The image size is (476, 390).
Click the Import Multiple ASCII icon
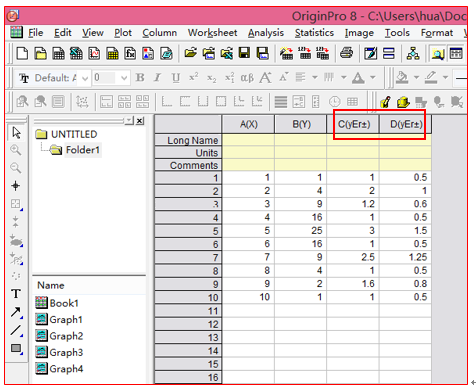[323, 53]
